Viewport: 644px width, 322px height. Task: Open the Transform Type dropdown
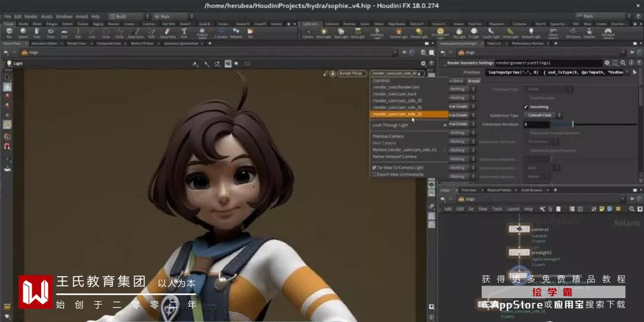[549, 89]
